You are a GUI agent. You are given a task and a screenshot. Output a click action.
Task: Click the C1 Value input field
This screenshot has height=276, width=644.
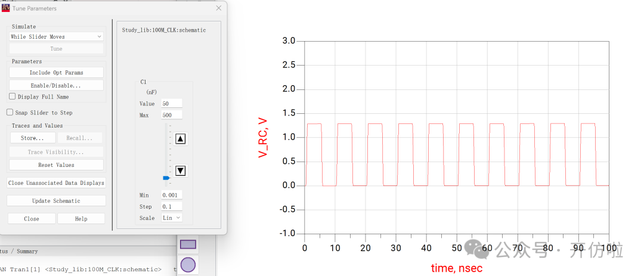[172, 104]
